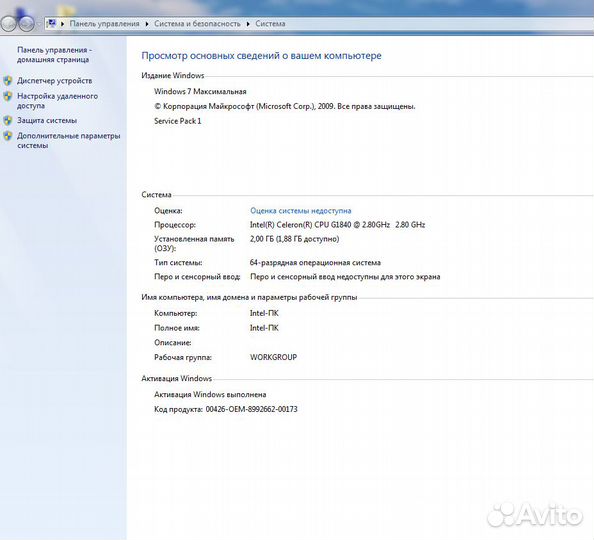Click the Intel-ПК value next to Компьютер
This screenshot has width=594, height=540.
click(264, 313)
